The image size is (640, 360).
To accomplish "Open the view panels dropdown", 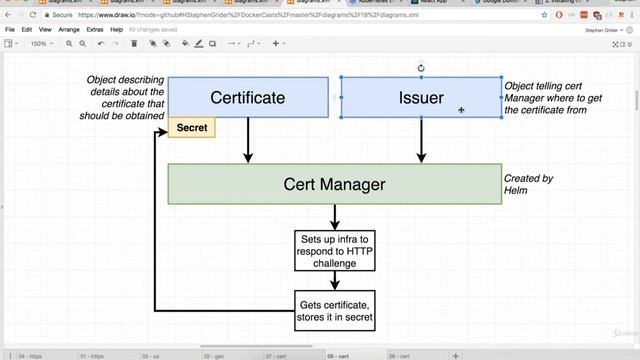I will [x=11, y=43].
